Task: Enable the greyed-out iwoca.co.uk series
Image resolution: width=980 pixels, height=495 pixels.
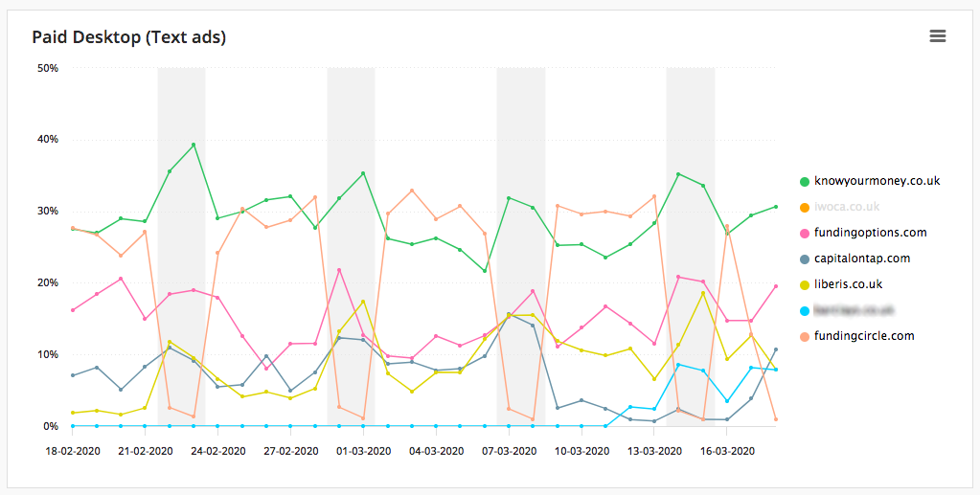Action: (x=847, y=207)
